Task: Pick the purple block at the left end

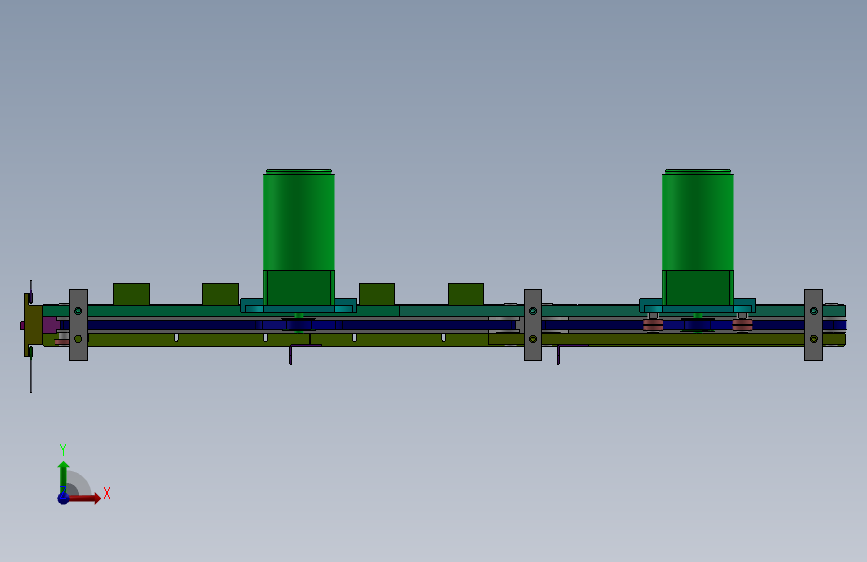Action: point(50,325)
